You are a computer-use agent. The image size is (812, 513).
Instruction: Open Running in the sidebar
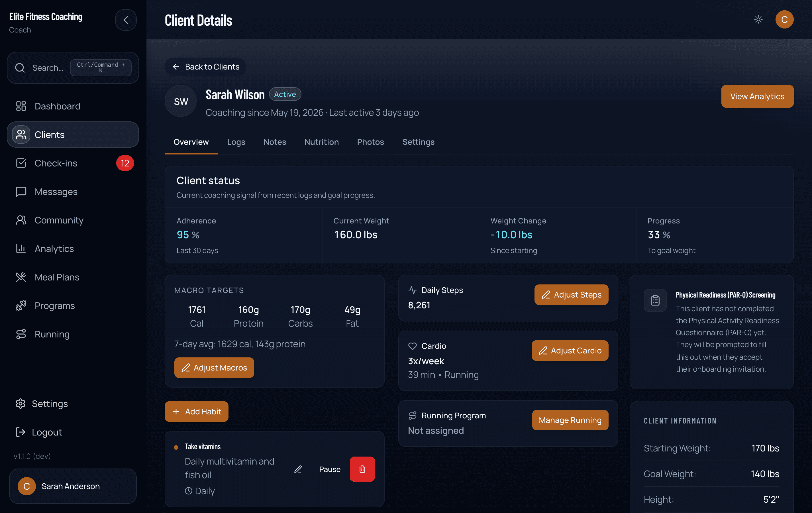(73, 334)
